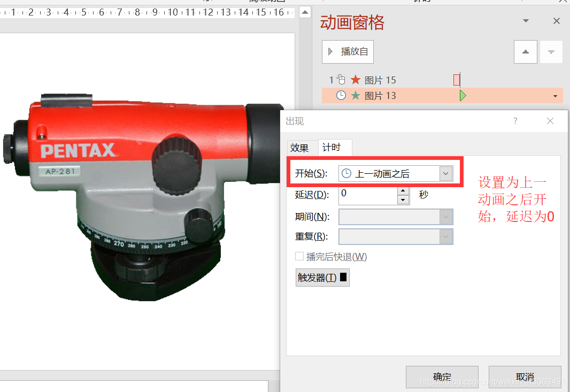Open the 开始 start combo box
Image resolution: width=570 pixels, height=392 pixels.
click(x=396, y=173)
